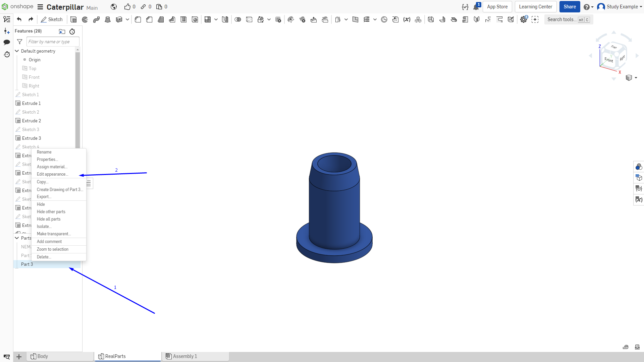
Task: Select Extrude 2 in feature list
Action: coord(32,121)
